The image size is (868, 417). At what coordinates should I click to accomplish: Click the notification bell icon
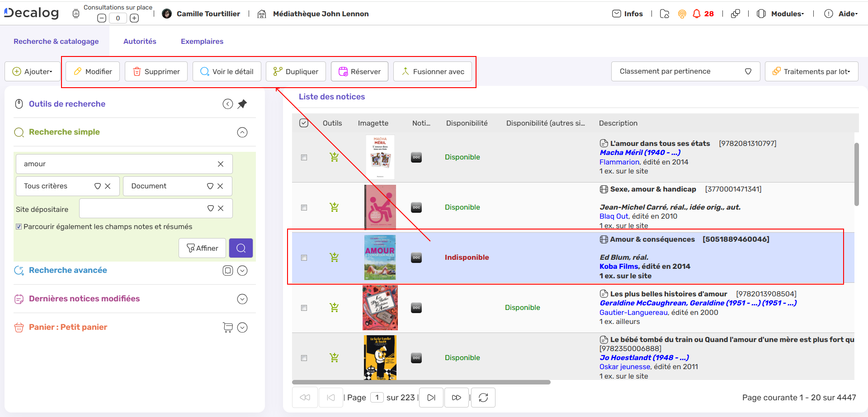point(697,14)
